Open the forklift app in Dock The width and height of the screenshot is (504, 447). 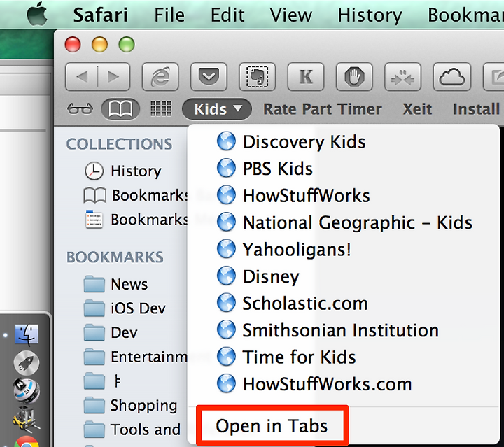(x=26, y=419)
